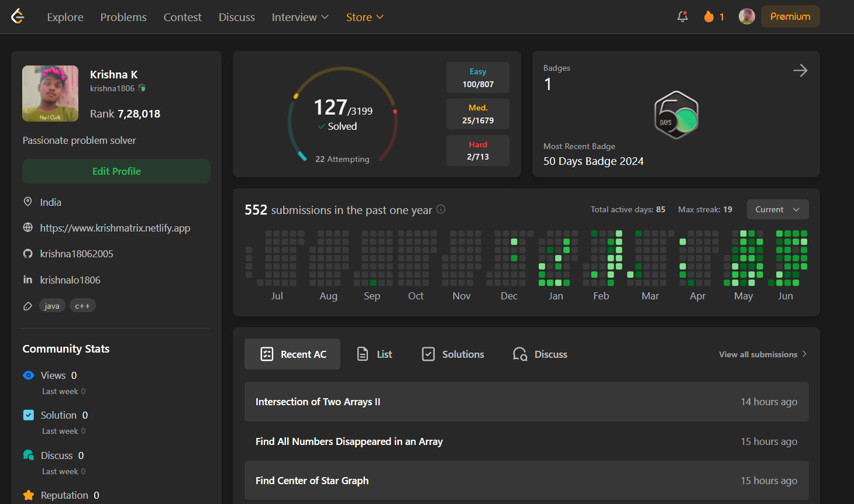Screen dimensions: 854x504
Task: Click the Max streak: 19 text
Action: (705, 209)
